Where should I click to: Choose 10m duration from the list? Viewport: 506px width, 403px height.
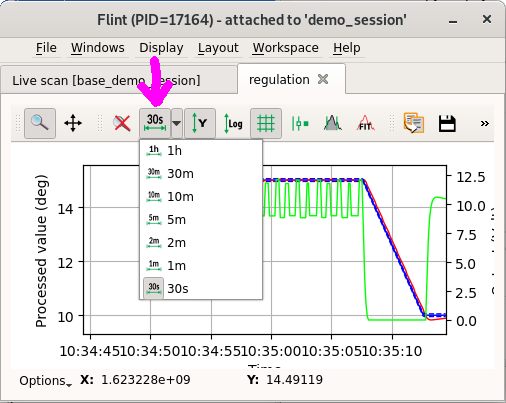pos(201,197)
